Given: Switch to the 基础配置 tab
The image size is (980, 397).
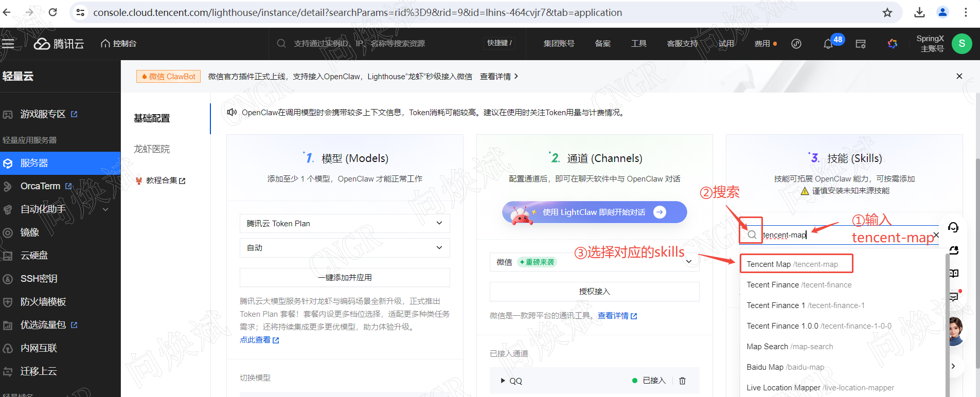Looking at the screenshot, I should 152,118.
